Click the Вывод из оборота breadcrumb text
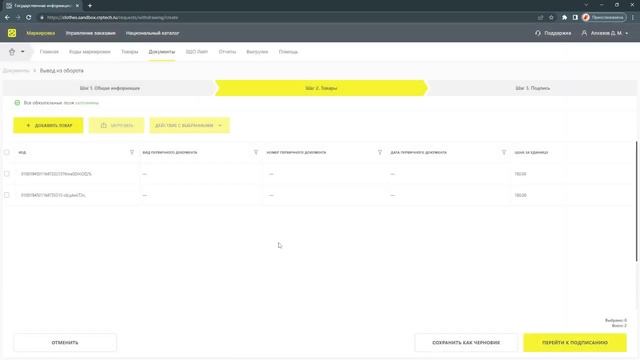 pyautogui.click(x=62, y=71)
